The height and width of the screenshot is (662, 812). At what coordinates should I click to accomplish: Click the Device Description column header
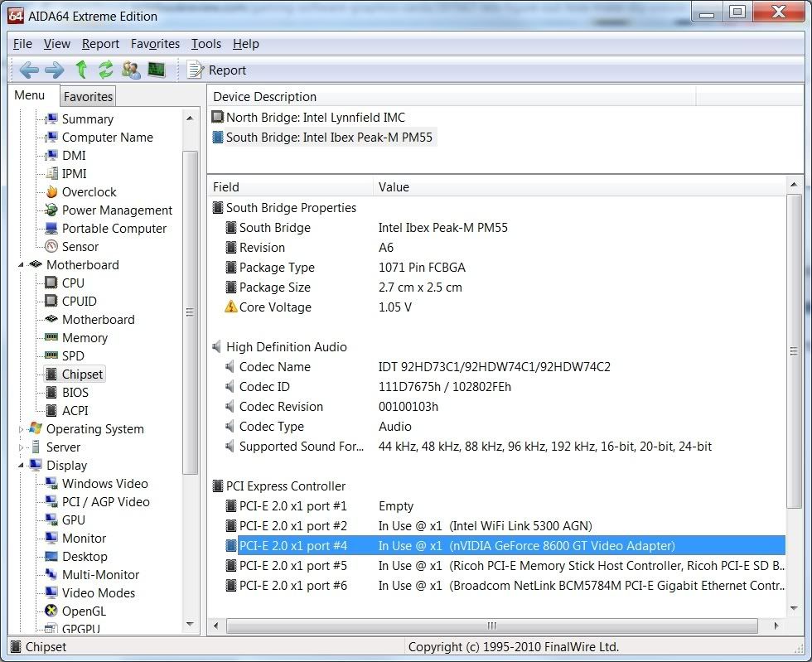point(452,97)
